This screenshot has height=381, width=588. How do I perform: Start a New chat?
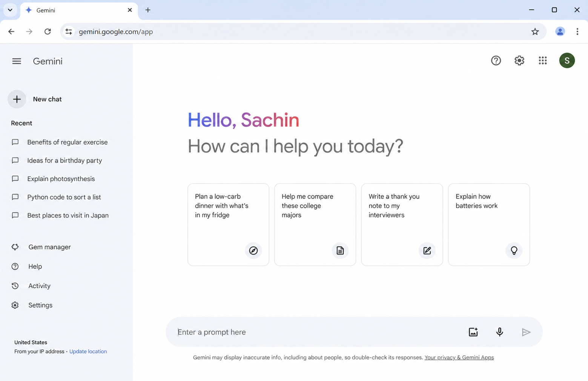[x=35, y=99]
